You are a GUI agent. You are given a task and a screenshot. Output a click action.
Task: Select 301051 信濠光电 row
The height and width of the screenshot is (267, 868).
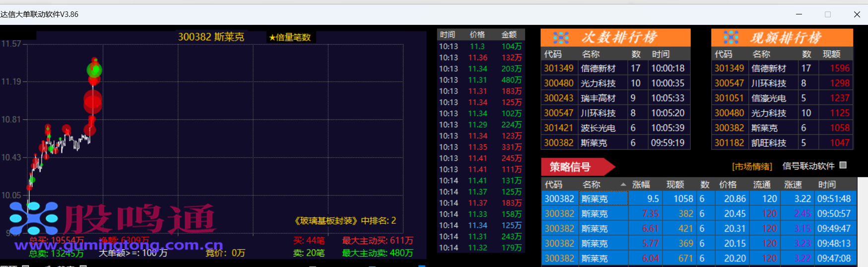(782, 98)
